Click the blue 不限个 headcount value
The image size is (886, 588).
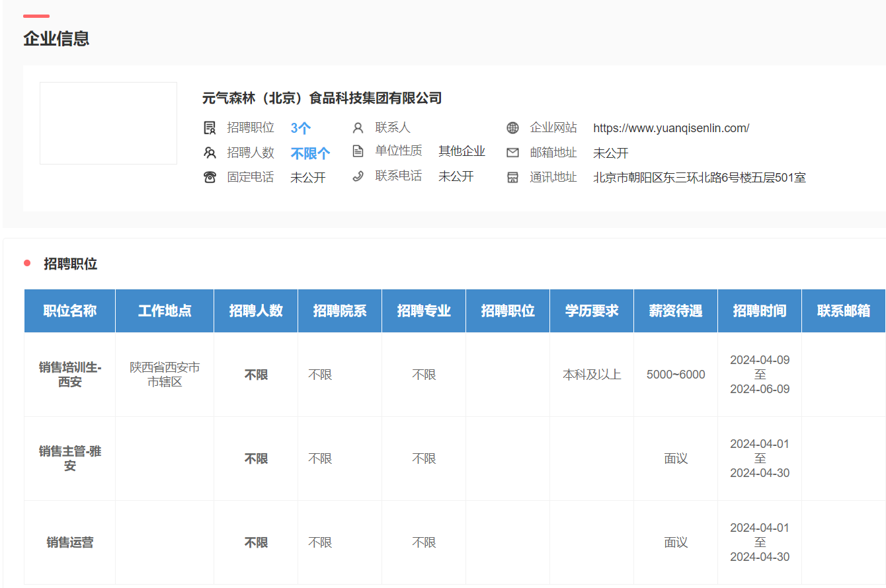310,153
